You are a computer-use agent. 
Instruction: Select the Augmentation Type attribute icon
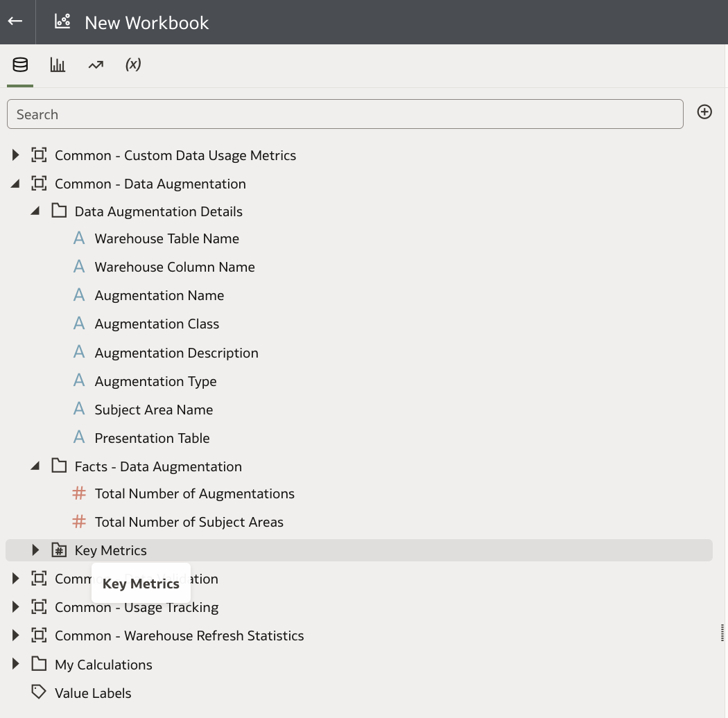(x=79, y=381)
